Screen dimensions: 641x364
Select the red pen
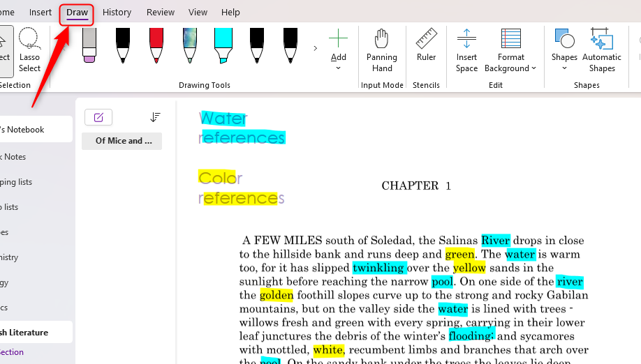156,45
